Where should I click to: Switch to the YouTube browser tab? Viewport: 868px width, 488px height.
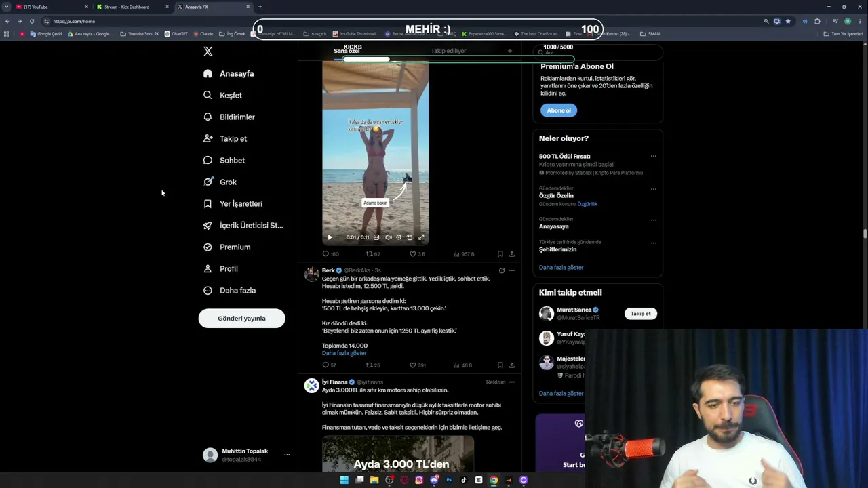click(52, 7)
